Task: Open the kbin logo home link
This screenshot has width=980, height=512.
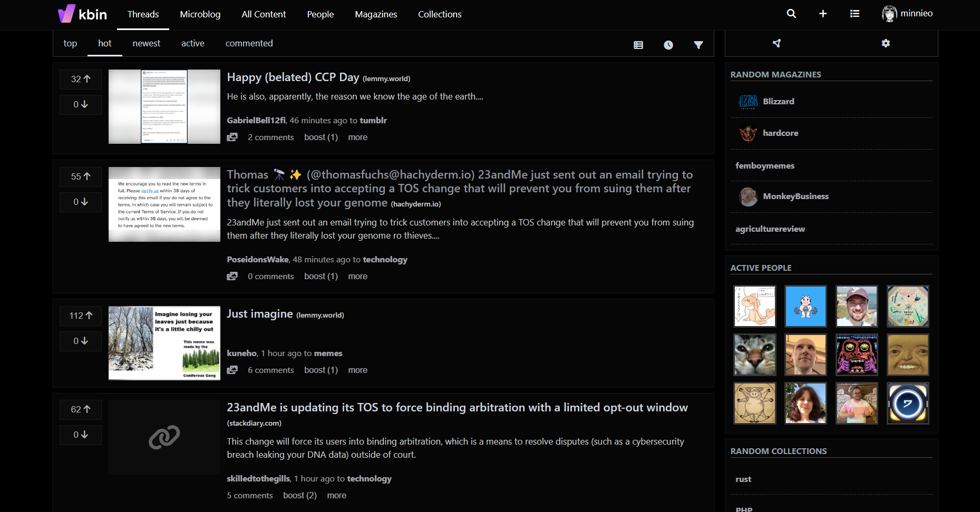Action: tap(82, 14)
